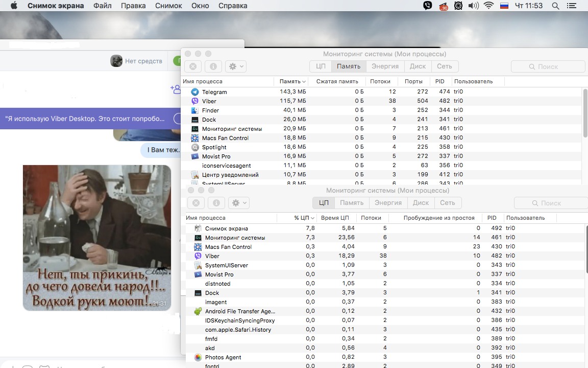Click the stop process button in the lower Activity Monitor toolbar
Screen dimensions: 588x368
195,203
